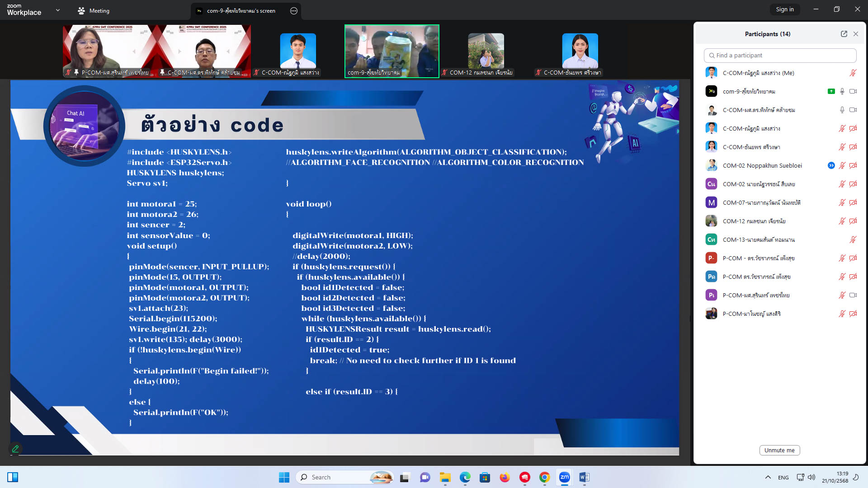Open the Meeting tab
Image resolution: width=868 pixels, height=488 pixels.
click(94, 11)
